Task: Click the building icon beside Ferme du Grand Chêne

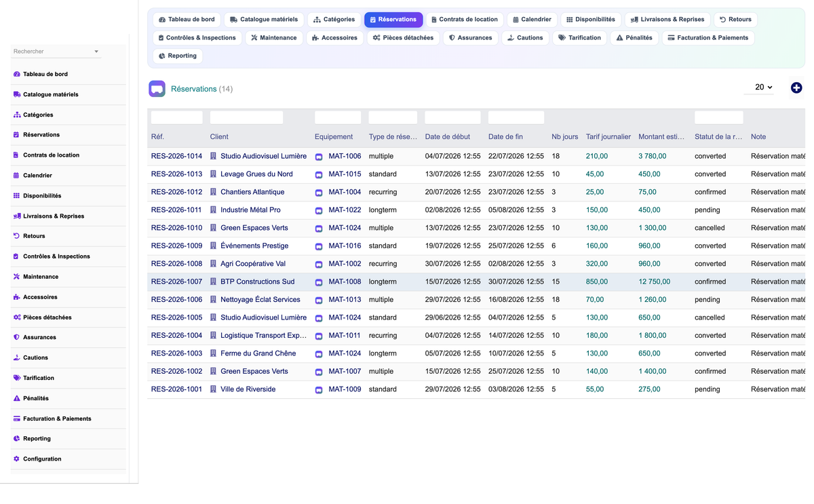Action: (x=213, y=353)
